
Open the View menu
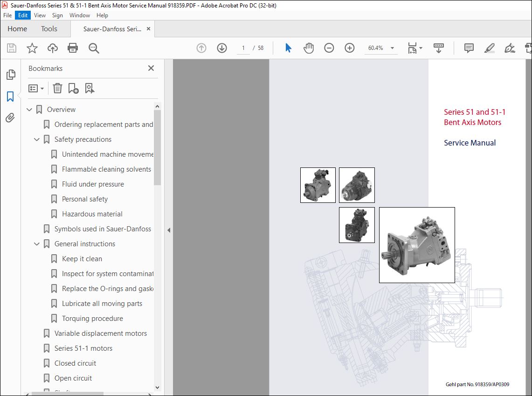[40, 15]
